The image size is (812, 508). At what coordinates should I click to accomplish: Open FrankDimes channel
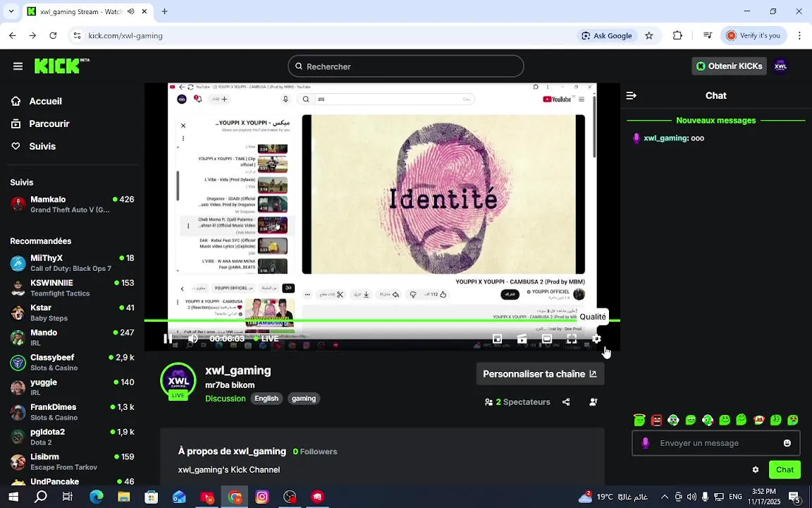pos(72,412)
